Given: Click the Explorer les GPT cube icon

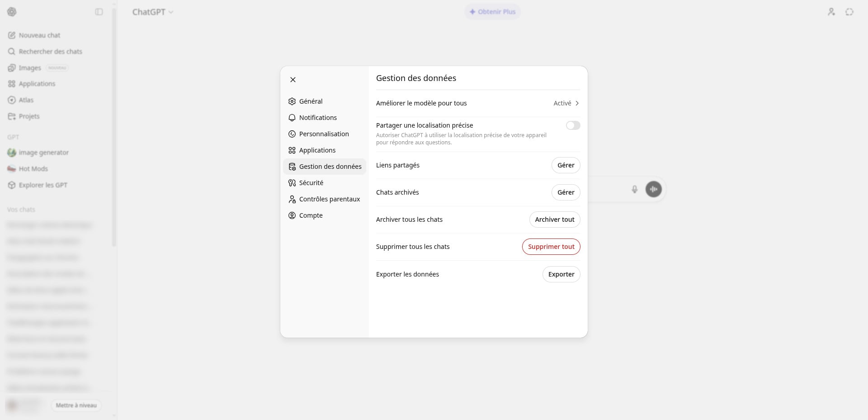Looking at the screenshot, I should tap(12, 185).
